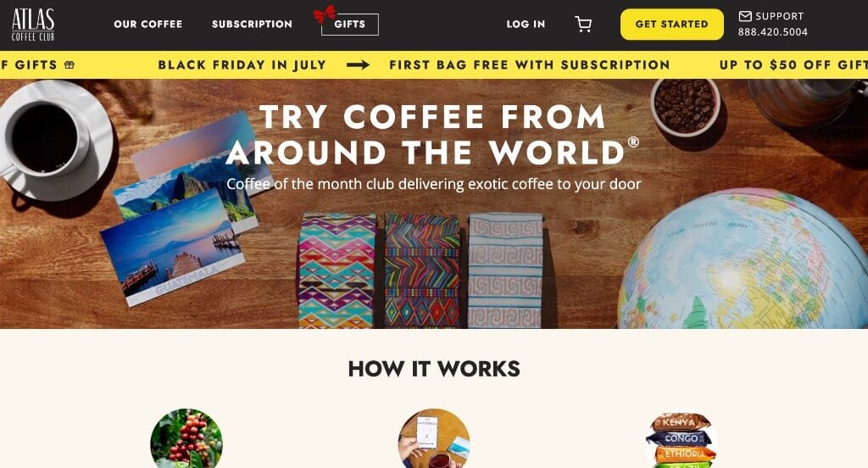
Task: Call support number 888.420.5004
Action: click(x=773, y=32)
